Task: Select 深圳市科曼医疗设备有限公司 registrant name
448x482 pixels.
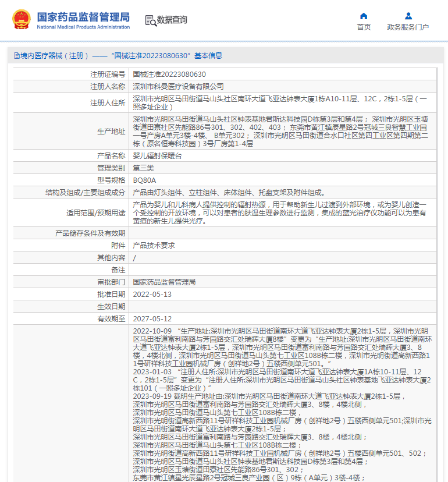Action: point(178,87)
